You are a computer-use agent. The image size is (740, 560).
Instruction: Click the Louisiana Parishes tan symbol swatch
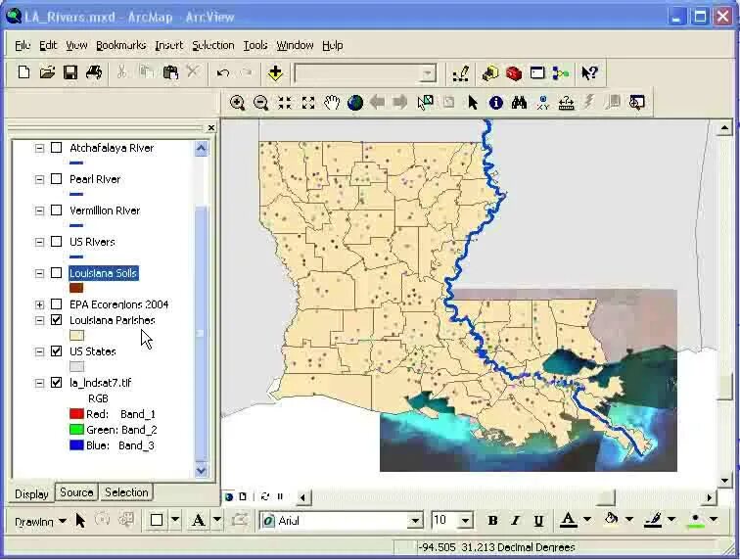click(x=76, y=335)
